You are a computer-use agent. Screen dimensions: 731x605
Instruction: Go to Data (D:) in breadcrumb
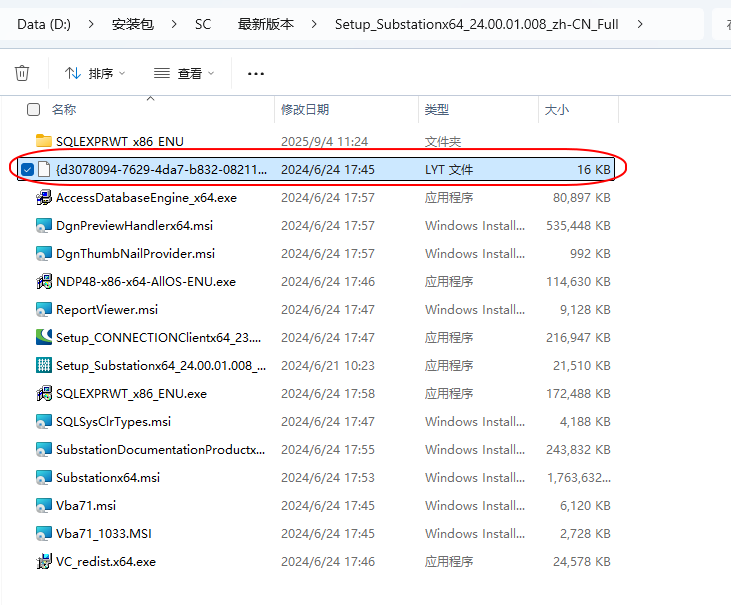(44, 24)
